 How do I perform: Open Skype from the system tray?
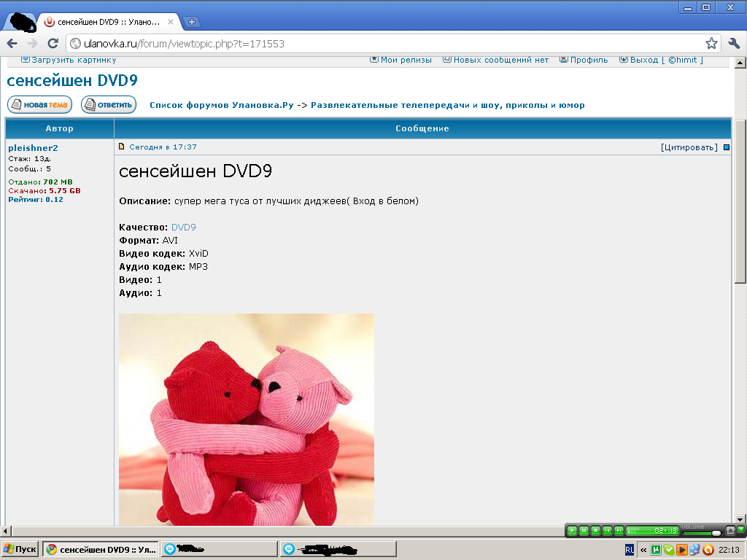point(669,550)
